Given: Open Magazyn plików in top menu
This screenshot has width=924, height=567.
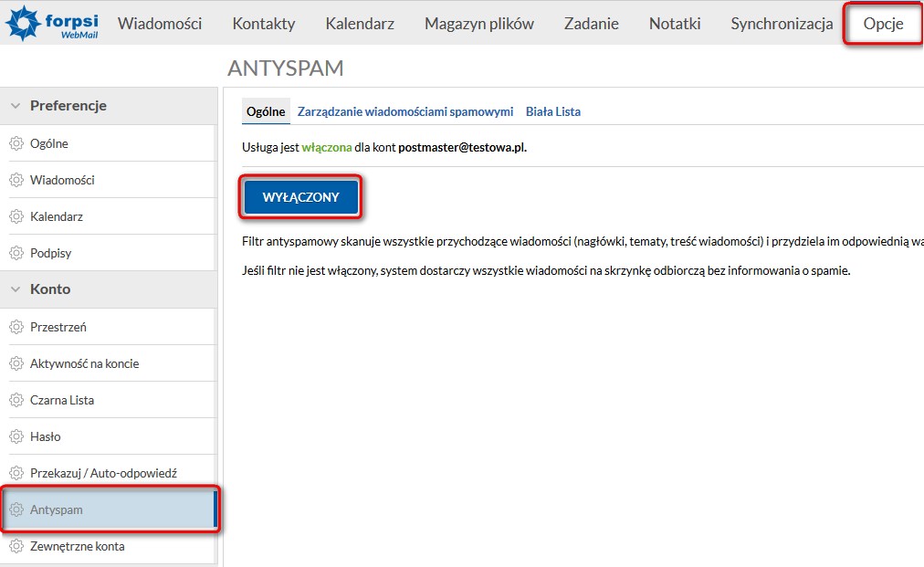Looking at the screenshot, I should [479, 24].
